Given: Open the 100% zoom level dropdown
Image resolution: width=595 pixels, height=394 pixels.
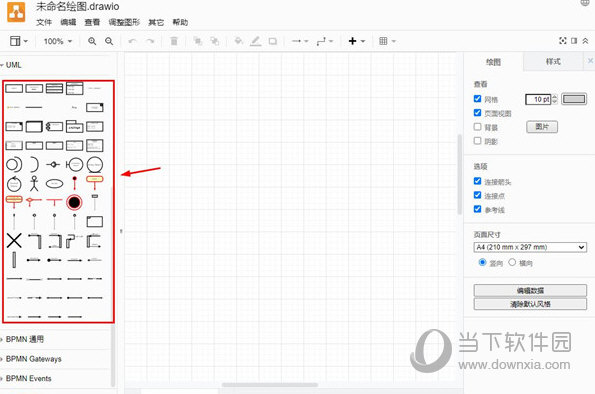Looking at the screenshot, I should 58,41.
